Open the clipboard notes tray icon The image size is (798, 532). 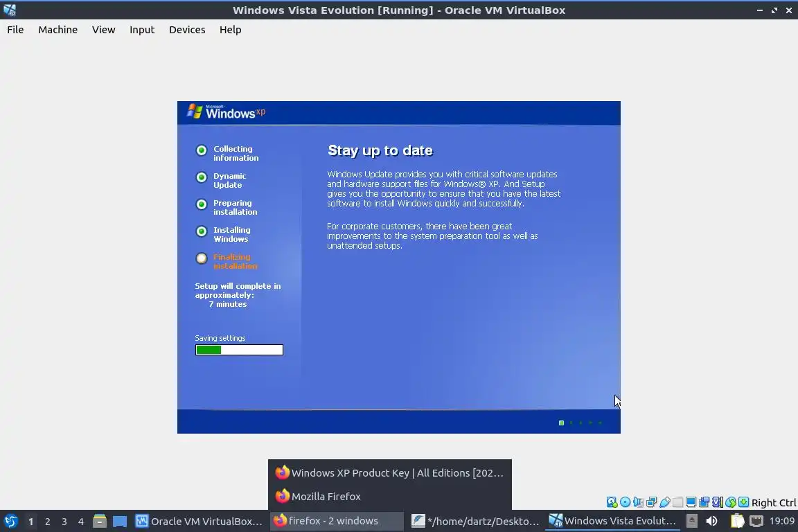[x=737, y=521]
